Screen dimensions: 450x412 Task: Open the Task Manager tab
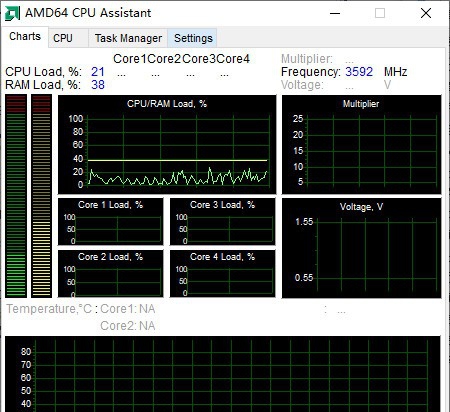pos(128,38)
